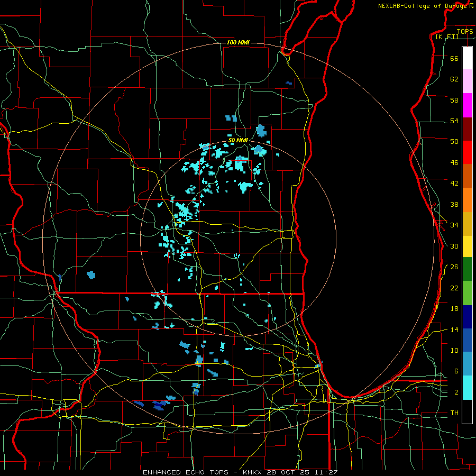
Task: Click the legend value "6"
Action: coord(456,371)
